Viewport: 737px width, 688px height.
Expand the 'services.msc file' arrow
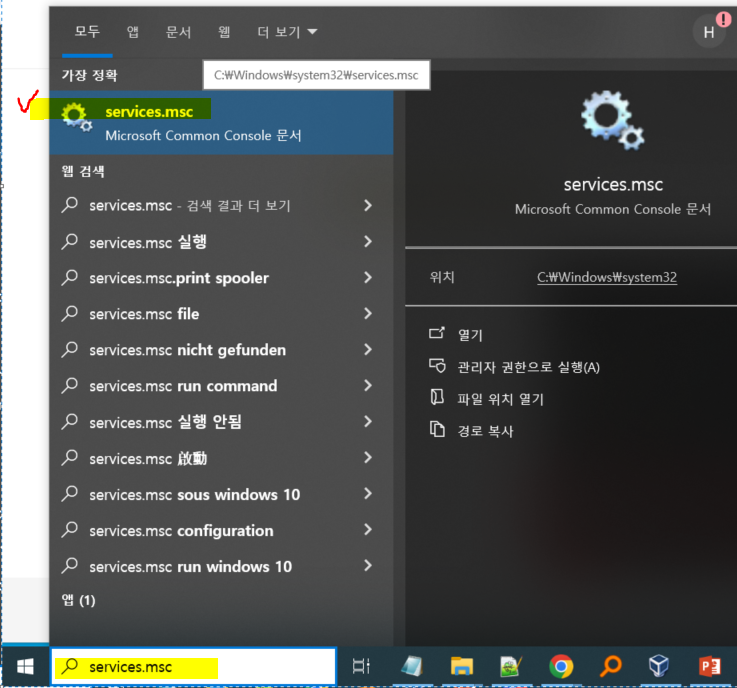pos(368,313)
